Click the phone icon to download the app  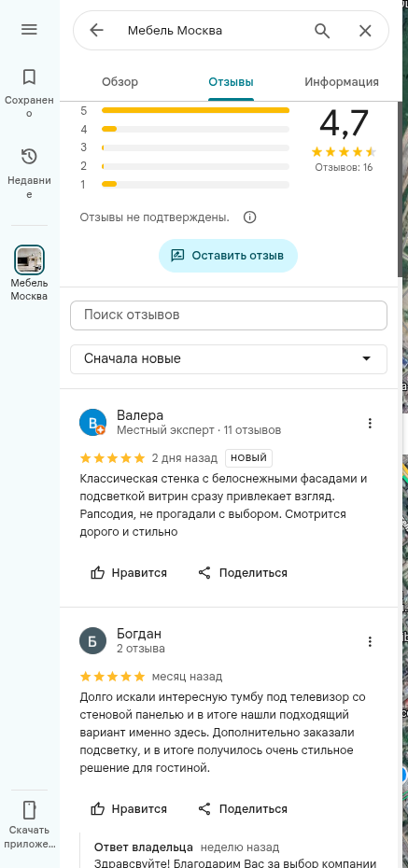point(29,810)
